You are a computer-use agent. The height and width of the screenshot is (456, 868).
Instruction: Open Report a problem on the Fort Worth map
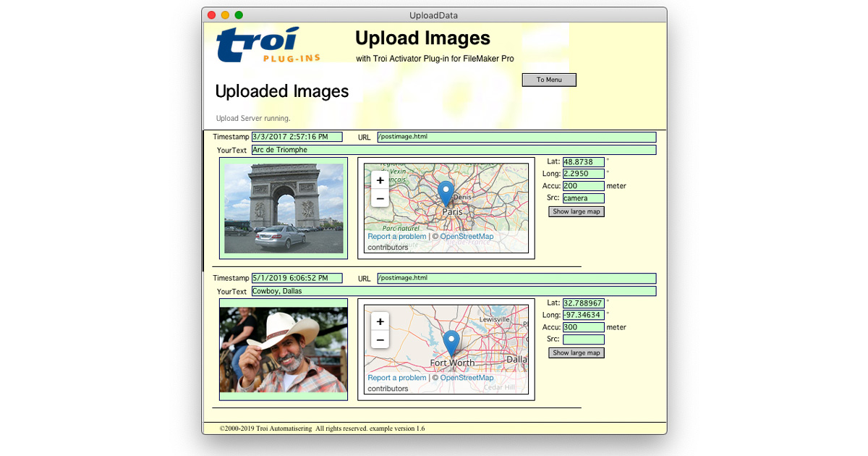(396, 377)
